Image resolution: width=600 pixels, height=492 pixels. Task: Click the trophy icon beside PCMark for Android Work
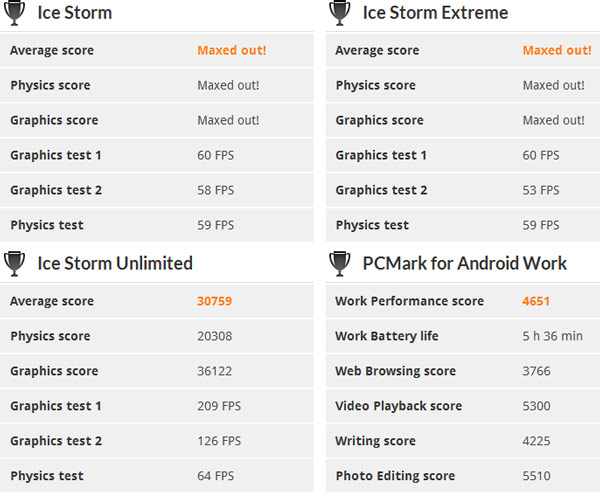point(340,264)
